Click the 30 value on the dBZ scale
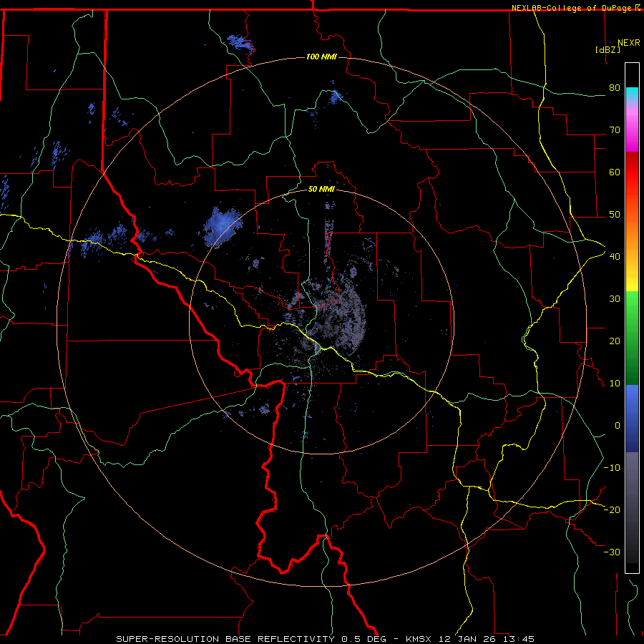 (615, 298)
